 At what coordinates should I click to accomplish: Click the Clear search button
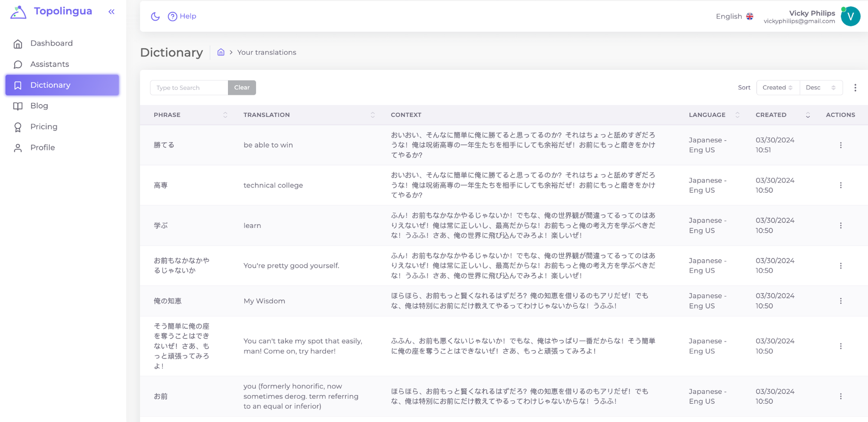242,88
